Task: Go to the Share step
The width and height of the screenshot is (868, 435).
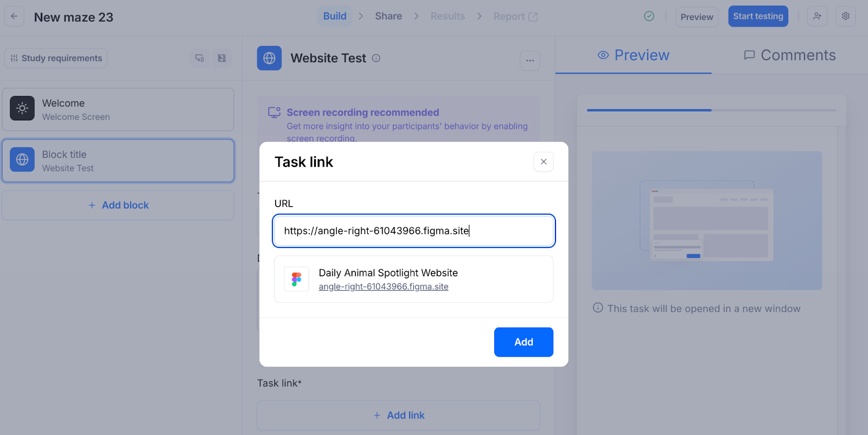Action: click(388, 16)
